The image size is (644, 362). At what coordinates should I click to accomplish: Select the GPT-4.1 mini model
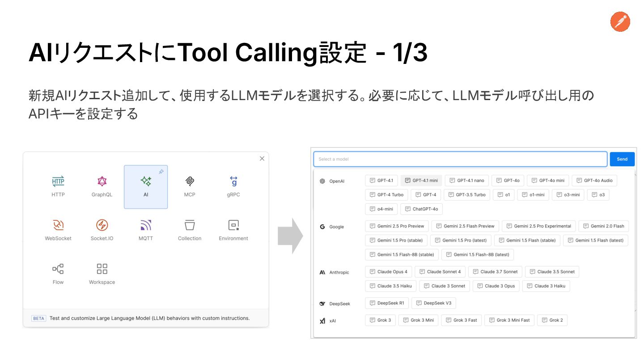tap(421, 181)
